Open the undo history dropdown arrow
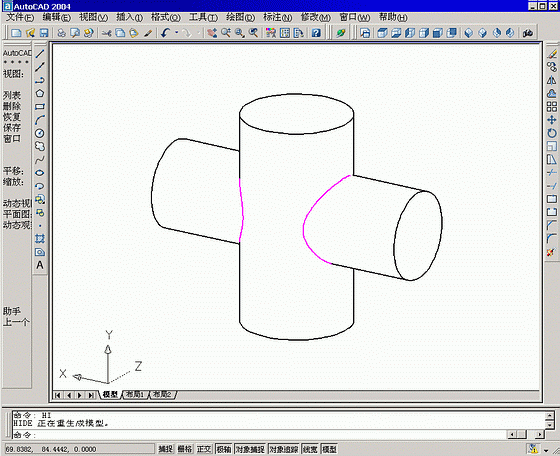 (176, 33)
